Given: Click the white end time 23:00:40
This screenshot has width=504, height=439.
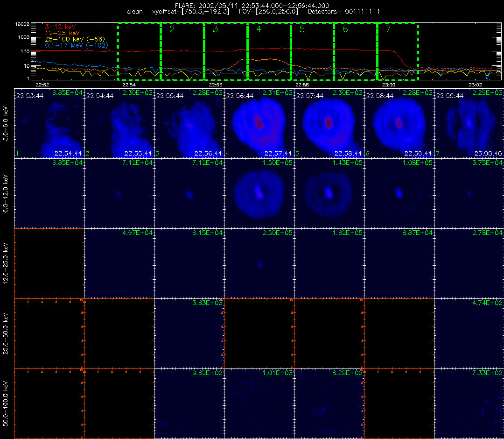Looking at the screenshot, I should (x=488, y=154).
